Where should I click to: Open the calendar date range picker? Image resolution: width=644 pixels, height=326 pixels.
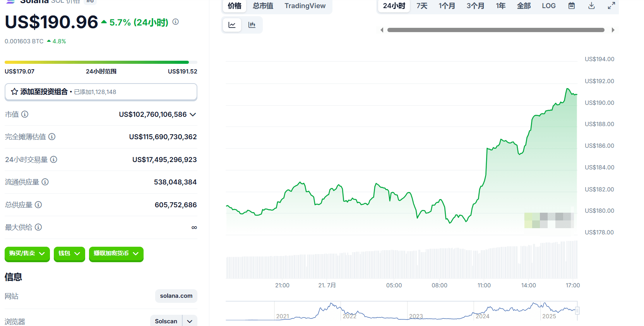click(x=572, y=6)
